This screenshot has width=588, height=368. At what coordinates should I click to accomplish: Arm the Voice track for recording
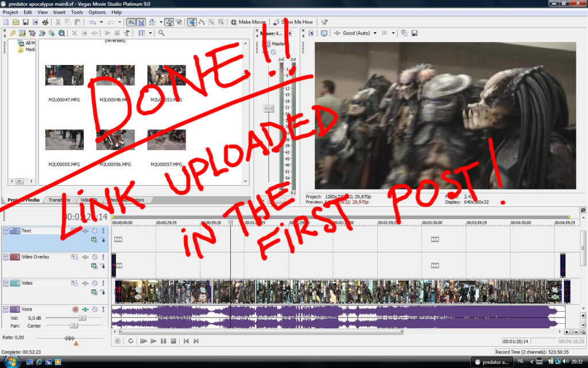point(75,309)
